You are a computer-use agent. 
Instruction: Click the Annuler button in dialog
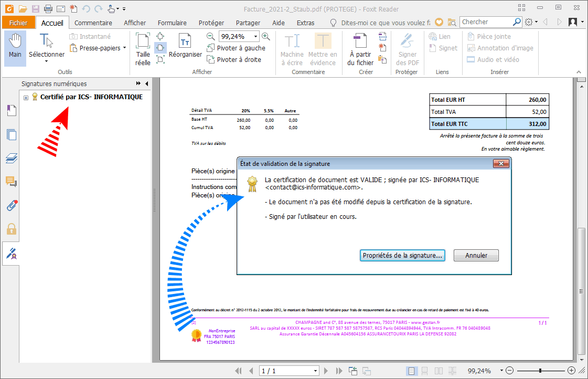coord(475,256)
